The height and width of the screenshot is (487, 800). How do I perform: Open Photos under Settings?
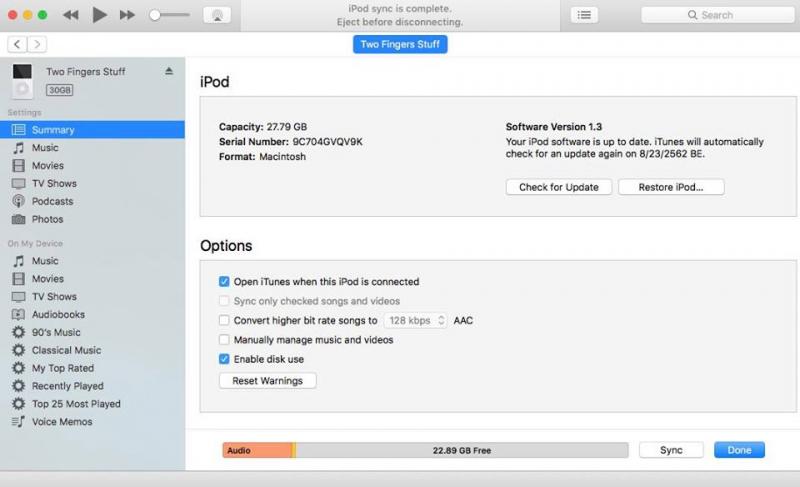click(92, 219)
